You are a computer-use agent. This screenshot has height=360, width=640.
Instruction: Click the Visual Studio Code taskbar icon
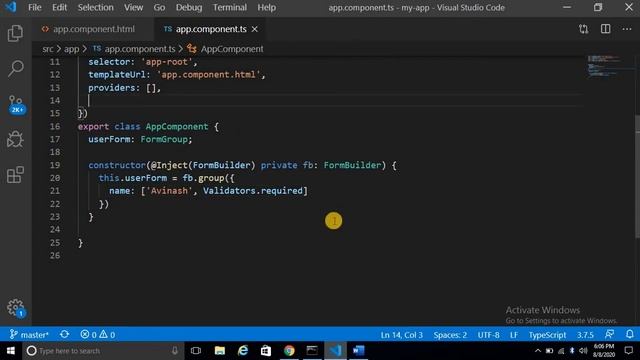click(336, 351)
